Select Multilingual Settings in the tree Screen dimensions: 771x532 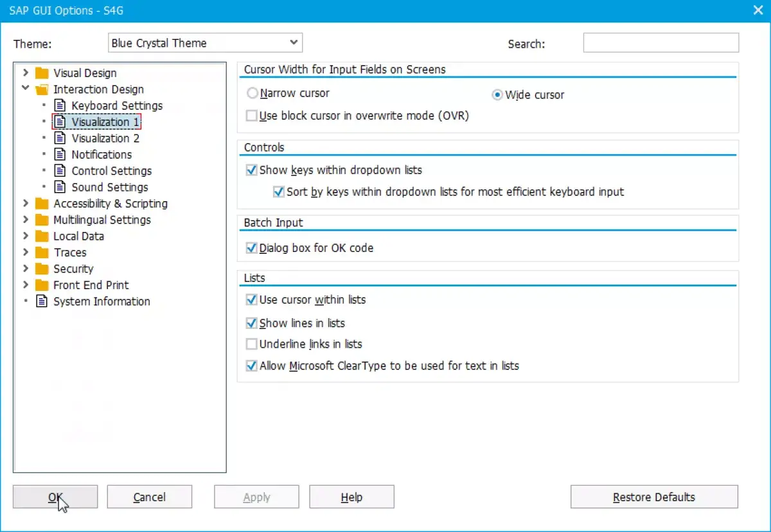pos(102,220)
